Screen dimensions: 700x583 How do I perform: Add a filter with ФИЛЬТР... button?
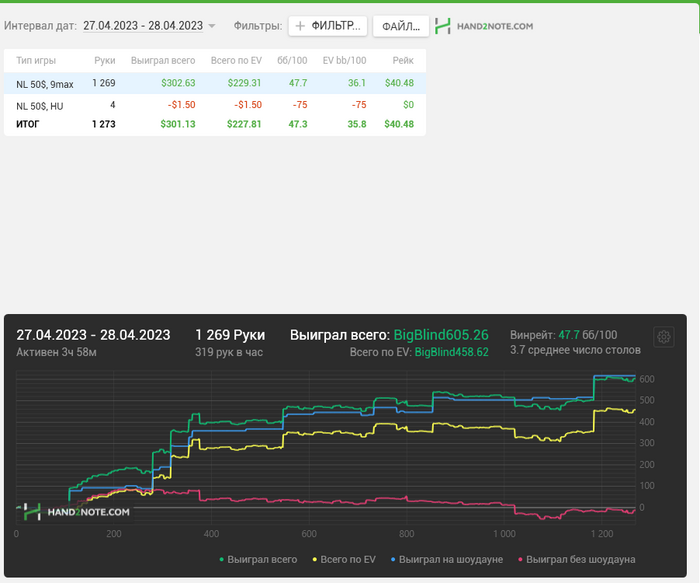[328, 26]
